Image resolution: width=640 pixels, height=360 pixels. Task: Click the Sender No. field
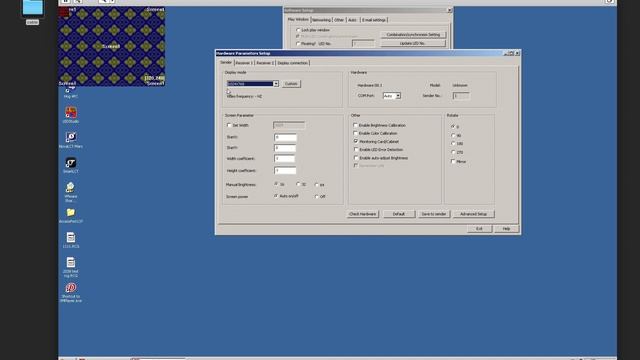(x=461, y=96)
